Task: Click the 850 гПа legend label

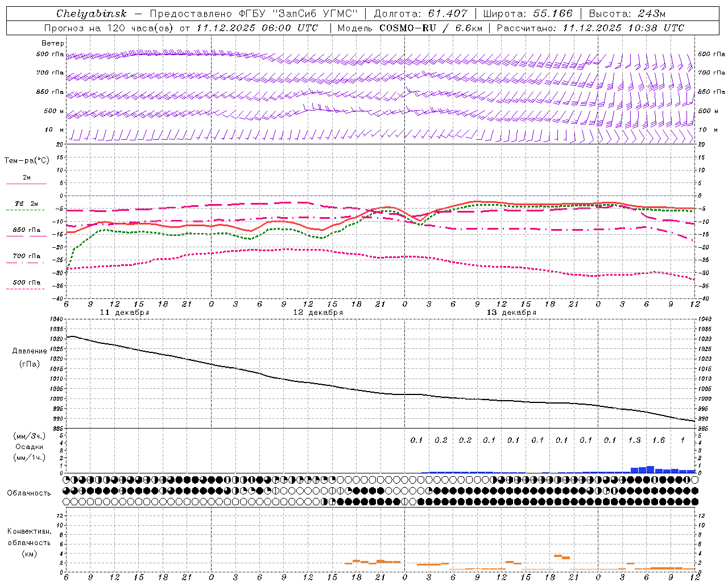Action: (x=27, y=230)
